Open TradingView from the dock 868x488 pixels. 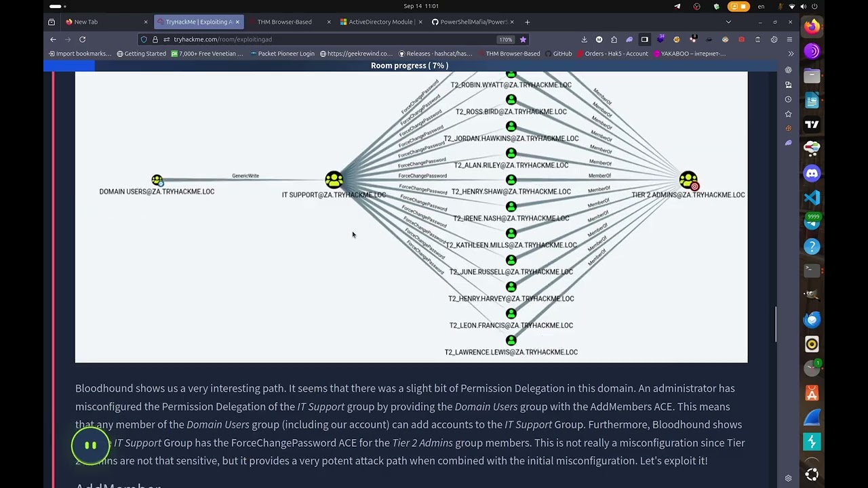point(812,125)
